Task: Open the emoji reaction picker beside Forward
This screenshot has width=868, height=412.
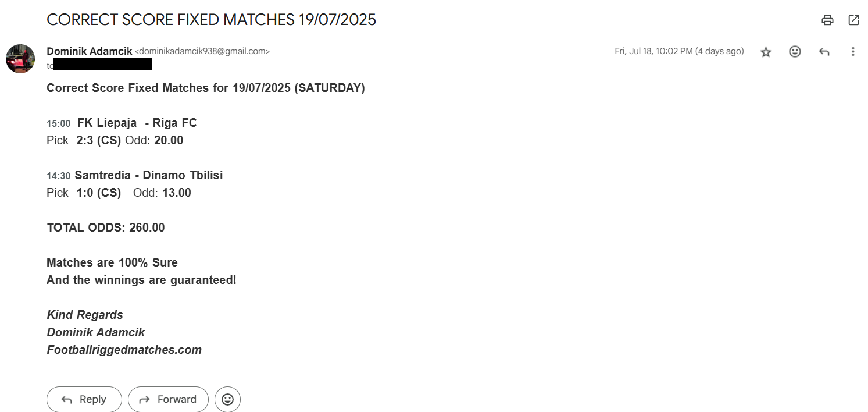Action: click(x=227, y=399)
